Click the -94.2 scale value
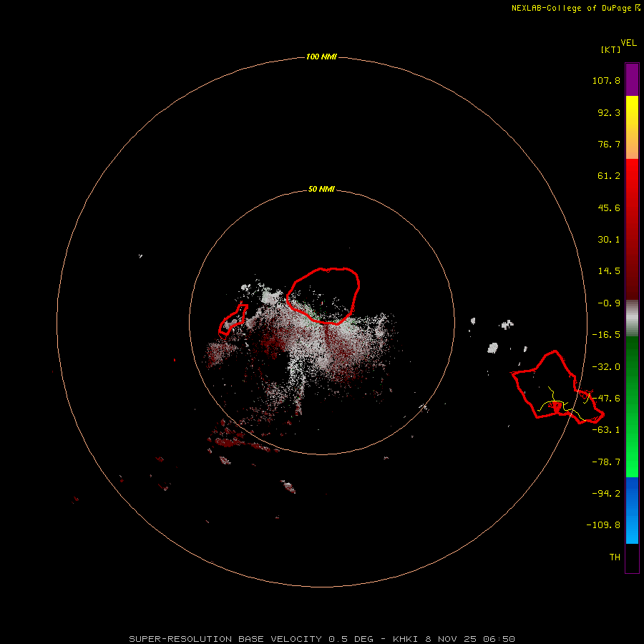This screenshot has height=644, width=644. click(606, 494)
